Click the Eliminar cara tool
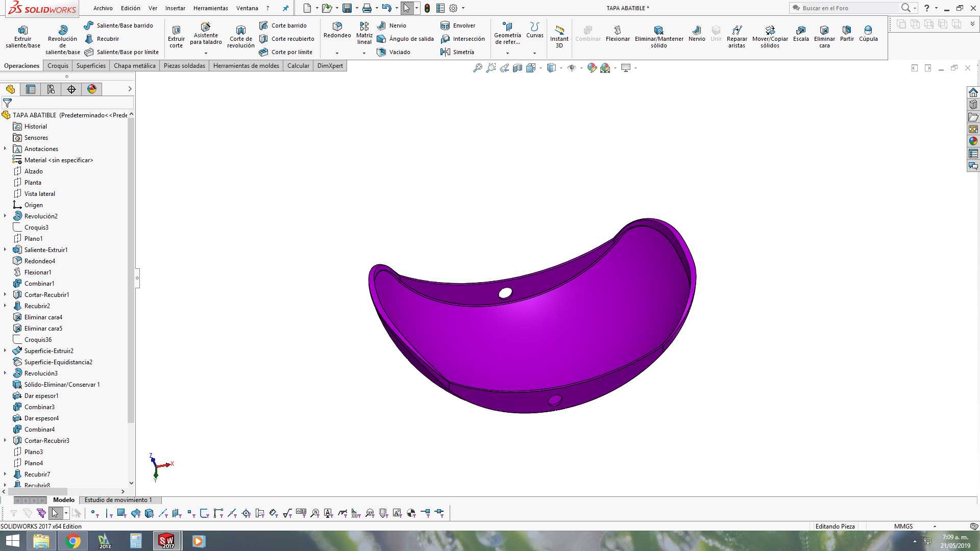 pos(824,37)
